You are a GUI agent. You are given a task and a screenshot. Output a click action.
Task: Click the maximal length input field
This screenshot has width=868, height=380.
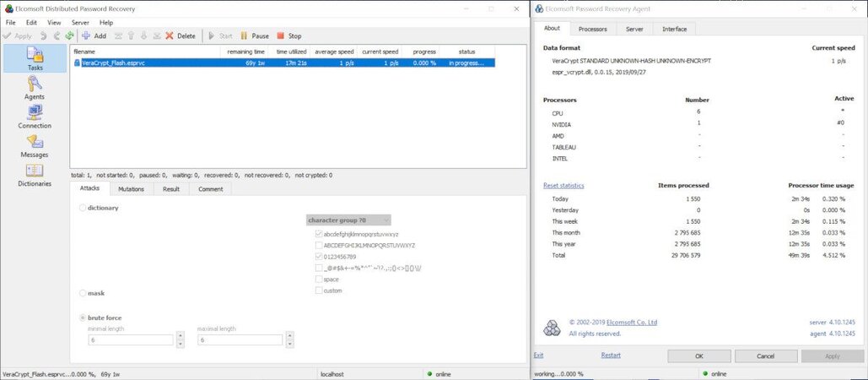(x=240, y=339)
